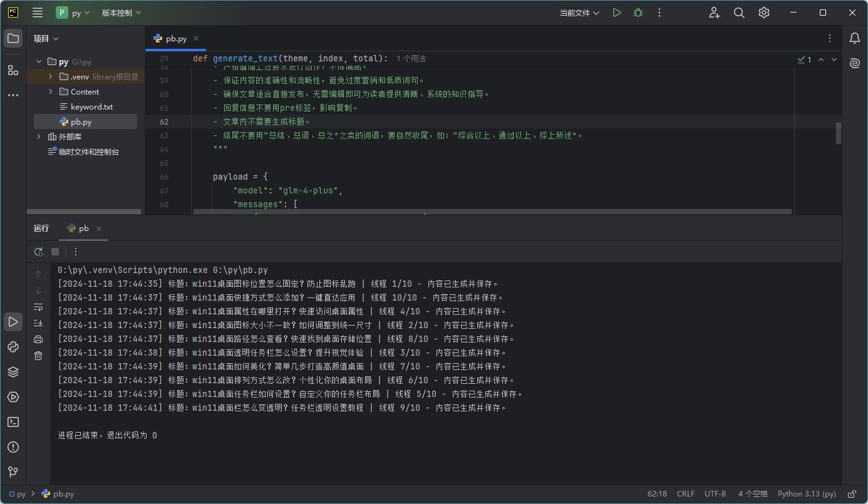Viewport: 868px width, 504px height.
Task: Toggle scroll to end of console
Action: click(x=38, y=323)
